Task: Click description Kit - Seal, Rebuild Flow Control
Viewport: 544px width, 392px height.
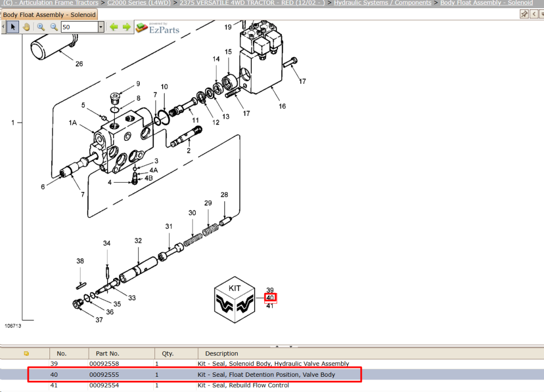Action: tap(243, 385)
